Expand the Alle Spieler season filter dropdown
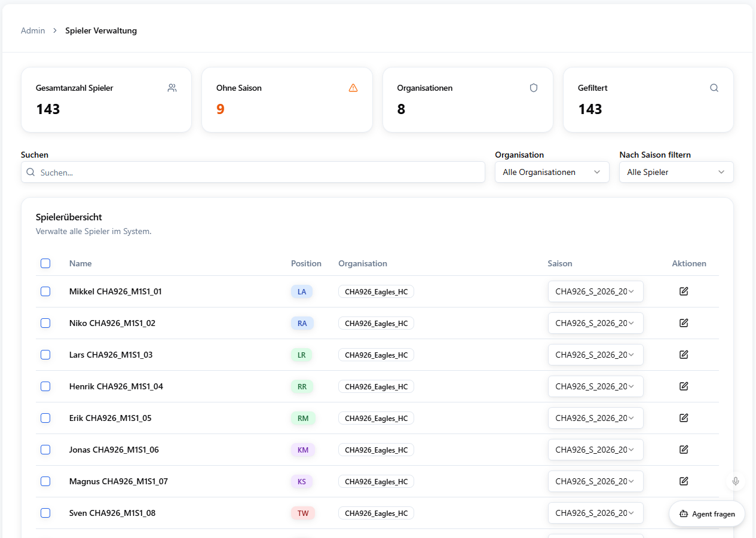Screen dimensions: 756x538 coord(677,172)
